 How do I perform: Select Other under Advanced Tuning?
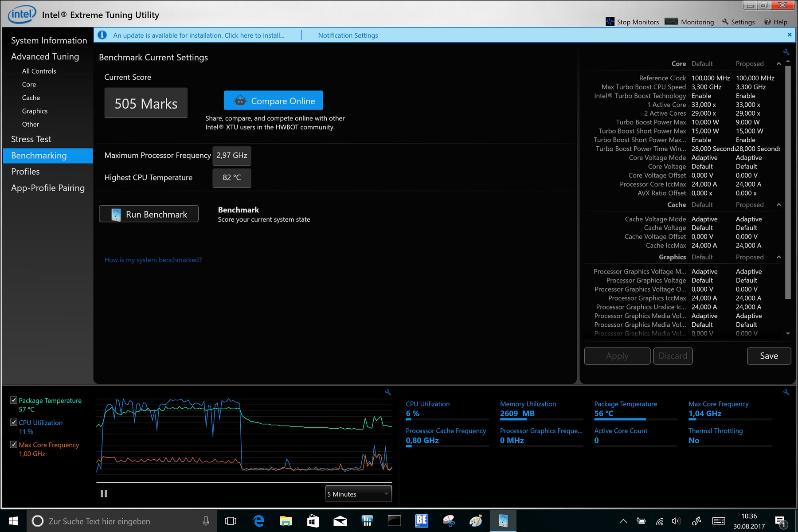[31, 124]
